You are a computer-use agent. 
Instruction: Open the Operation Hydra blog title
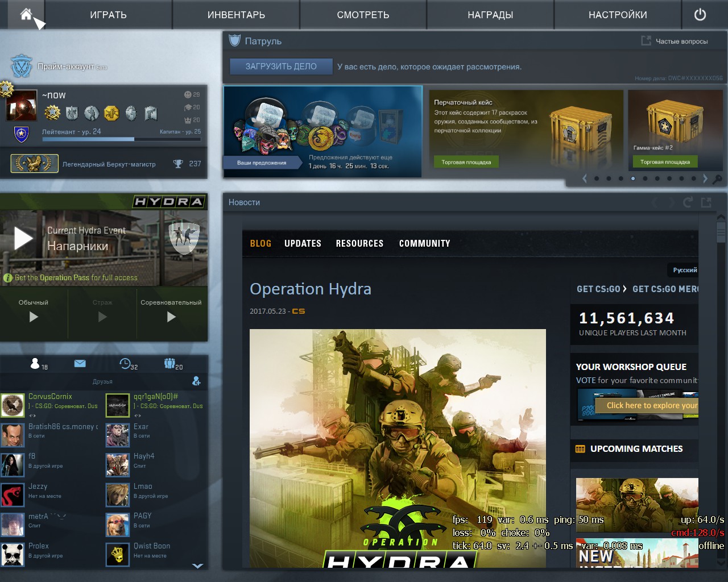[x=311, y=289]
